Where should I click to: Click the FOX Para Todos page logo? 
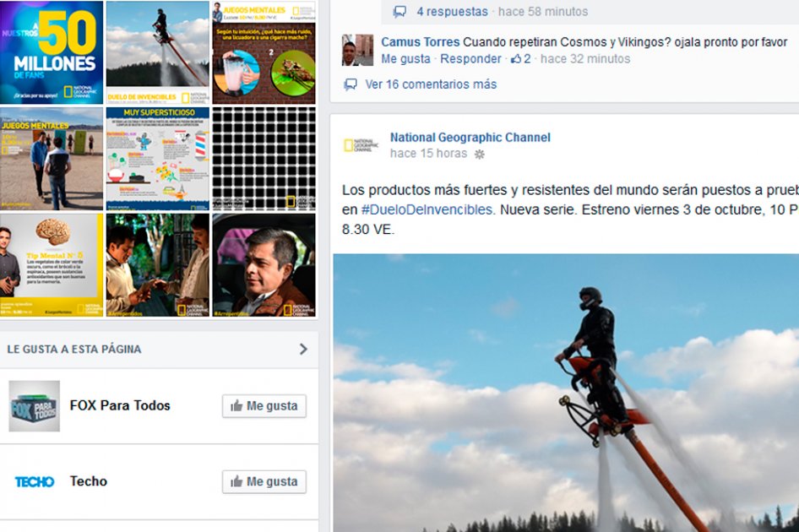[x=34, y=406]
